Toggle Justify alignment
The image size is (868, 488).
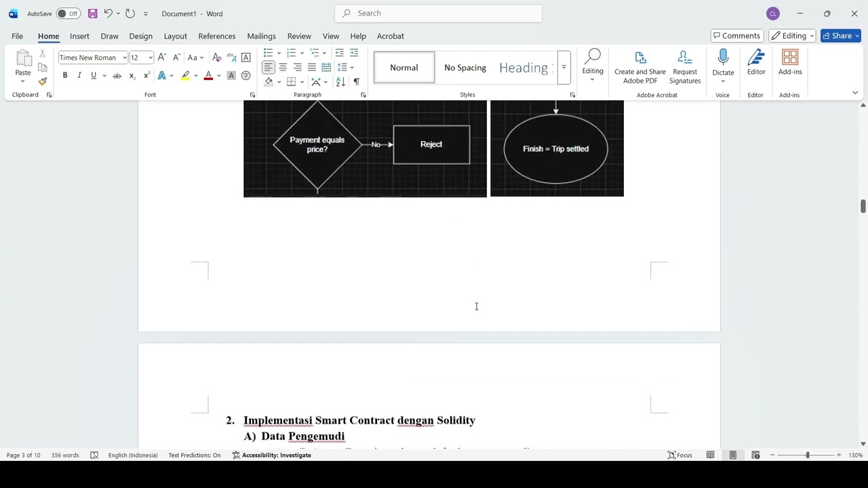[x=311, y=67]
